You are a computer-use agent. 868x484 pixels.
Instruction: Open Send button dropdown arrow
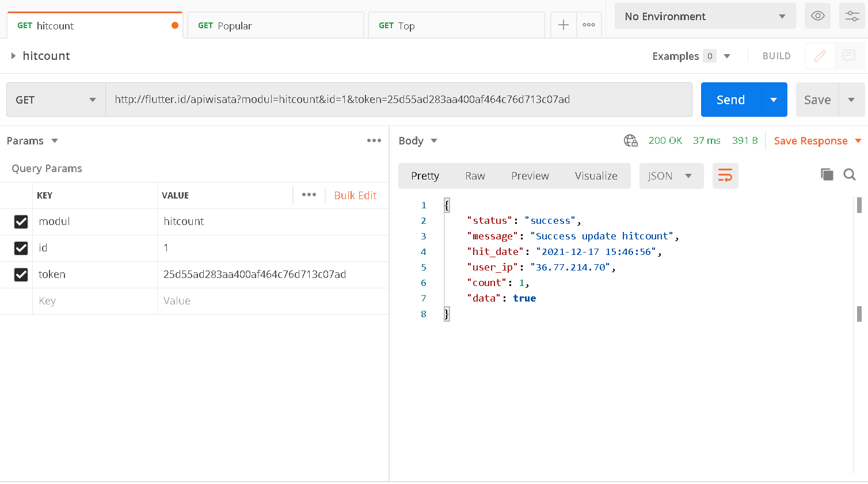coord(774,100)
